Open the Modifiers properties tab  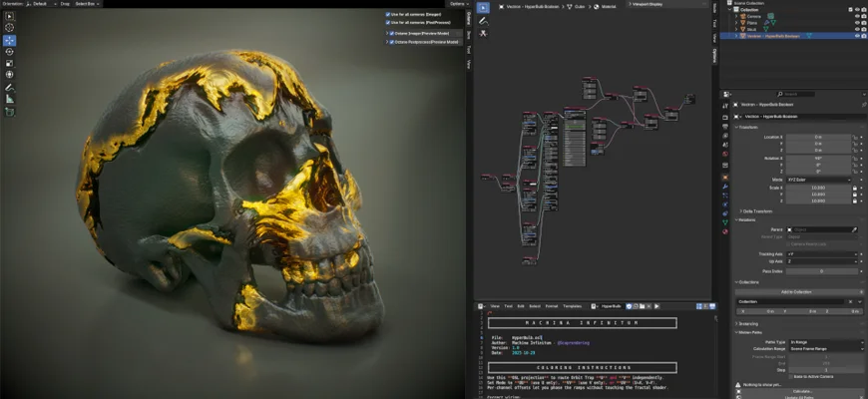(x=725, y=187)
